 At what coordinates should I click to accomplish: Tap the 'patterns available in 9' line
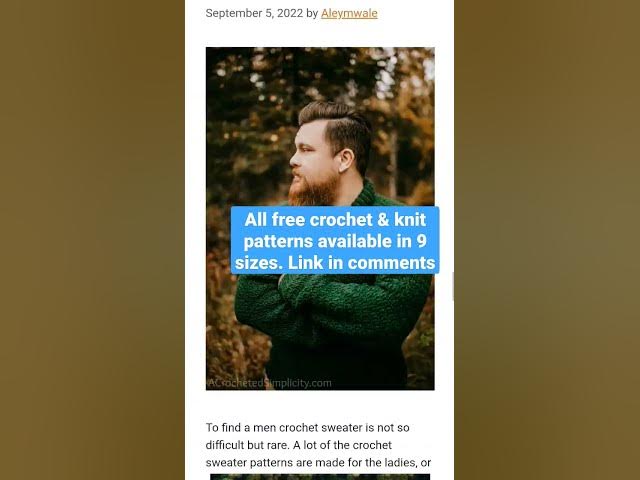335,241
